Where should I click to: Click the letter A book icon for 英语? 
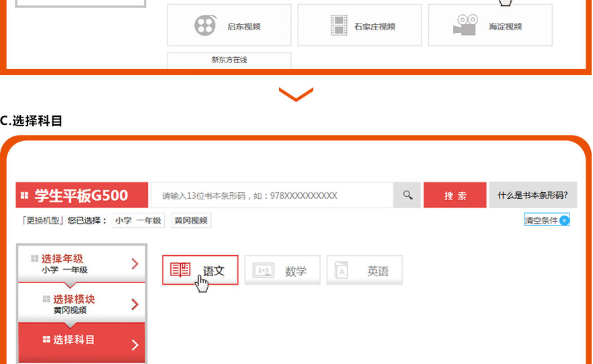341,271
